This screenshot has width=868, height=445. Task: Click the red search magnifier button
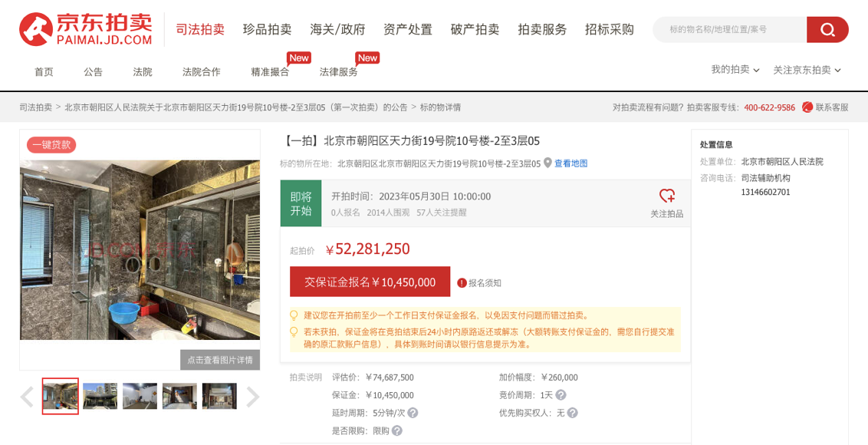click(827, 30)
